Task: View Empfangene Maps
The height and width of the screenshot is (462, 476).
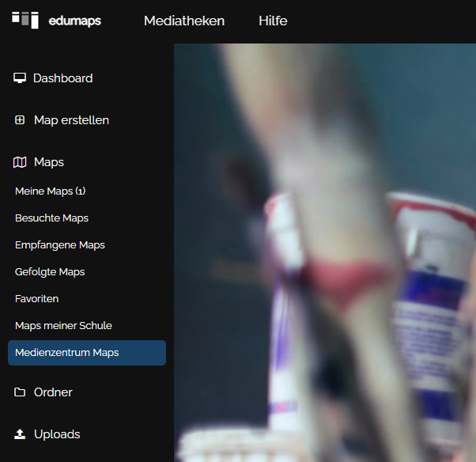Action: (x=59, y=245)
